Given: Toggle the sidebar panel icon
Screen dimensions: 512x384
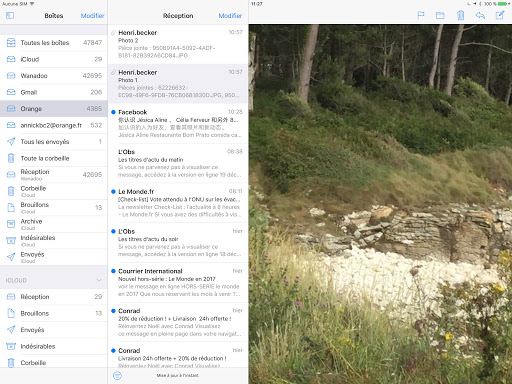Looking at the screenshot, I should tap(10, 15).
